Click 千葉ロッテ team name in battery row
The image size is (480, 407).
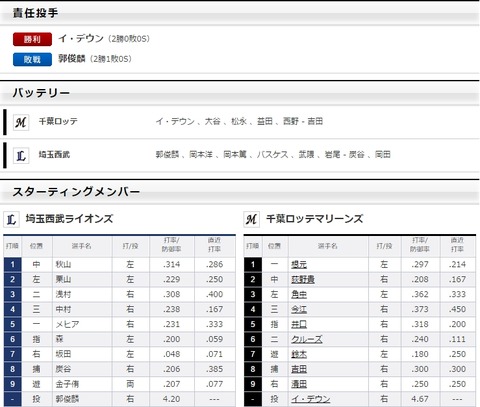tap(58, 121)
